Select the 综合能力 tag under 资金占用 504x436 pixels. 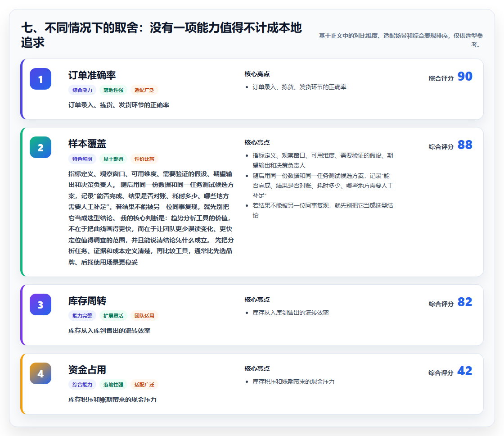pyautogui.click(x=82, y=385)
